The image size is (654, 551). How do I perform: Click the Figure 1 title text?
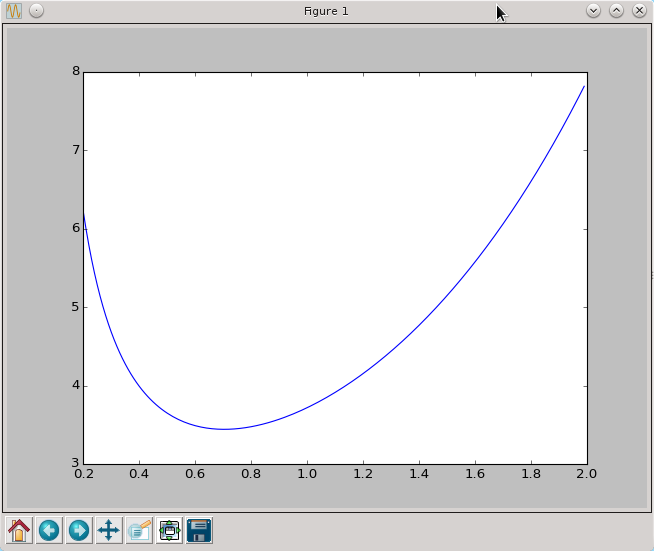pyautogui.click(x=326, y=11)
